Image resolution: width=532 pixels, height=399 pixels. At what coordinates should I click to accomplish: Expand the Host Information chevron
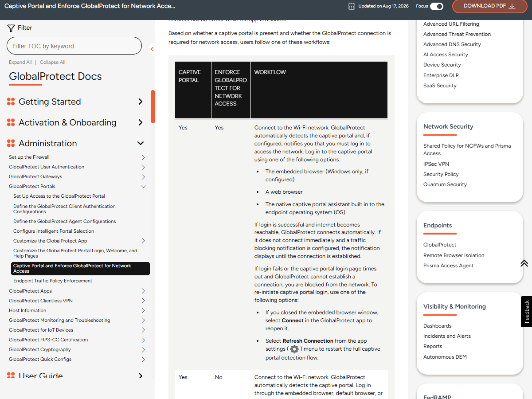click(143, 311)
